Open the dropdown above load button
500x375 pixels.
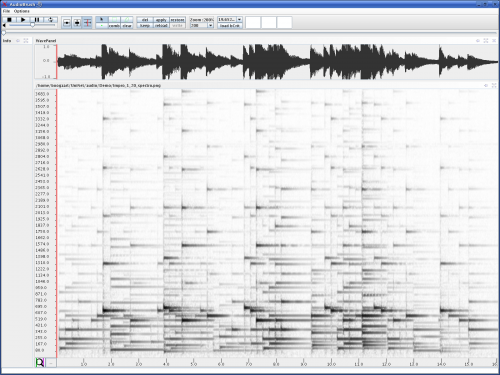point(239,20)
